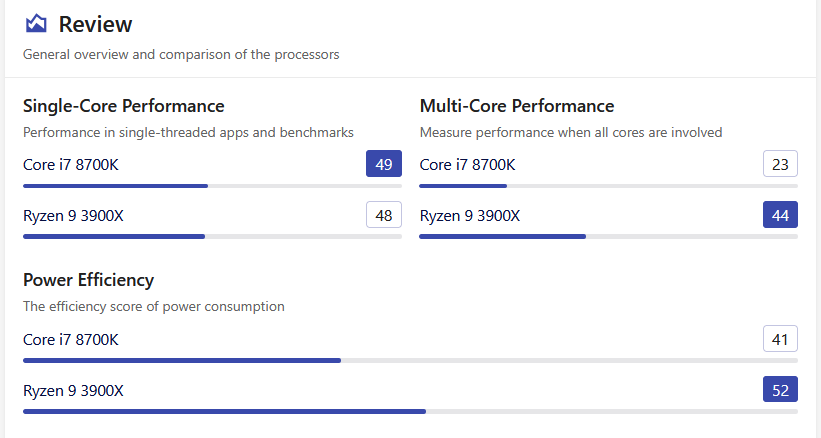Screen dimensions: 821x438
Task: Click the Review heading
Action: pos(95,24)
